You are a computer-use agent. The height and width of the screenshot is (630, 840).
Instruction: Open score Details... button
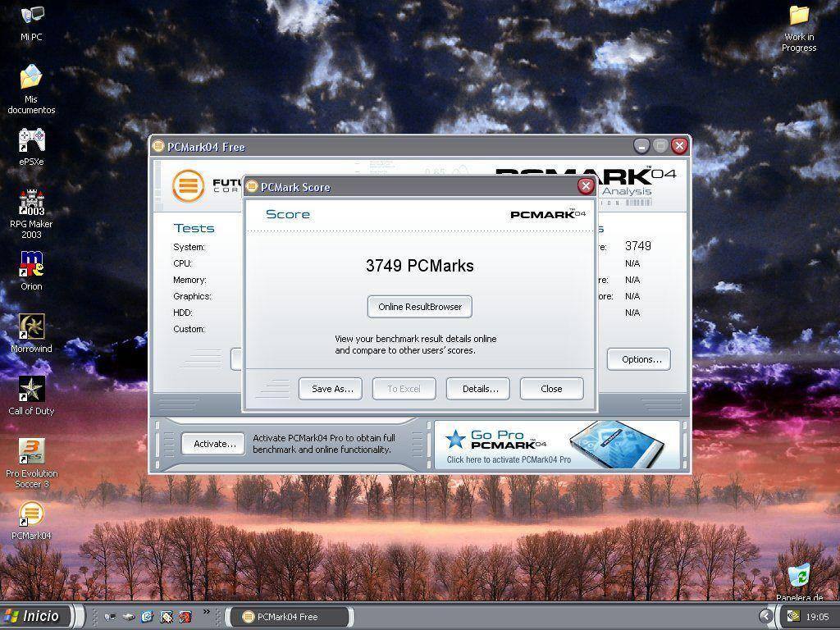478,389
